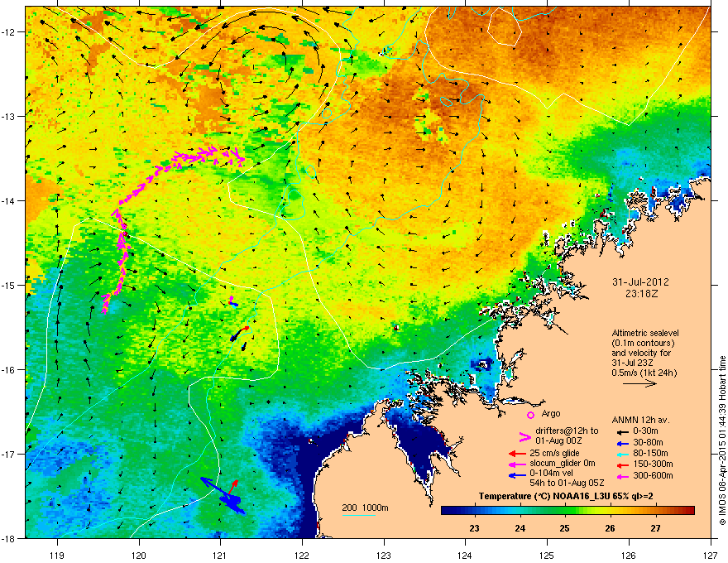Click the cyan arrow beside '80-150m'
The width and height of the screenshot is (728, 563).
click(622, 454)
